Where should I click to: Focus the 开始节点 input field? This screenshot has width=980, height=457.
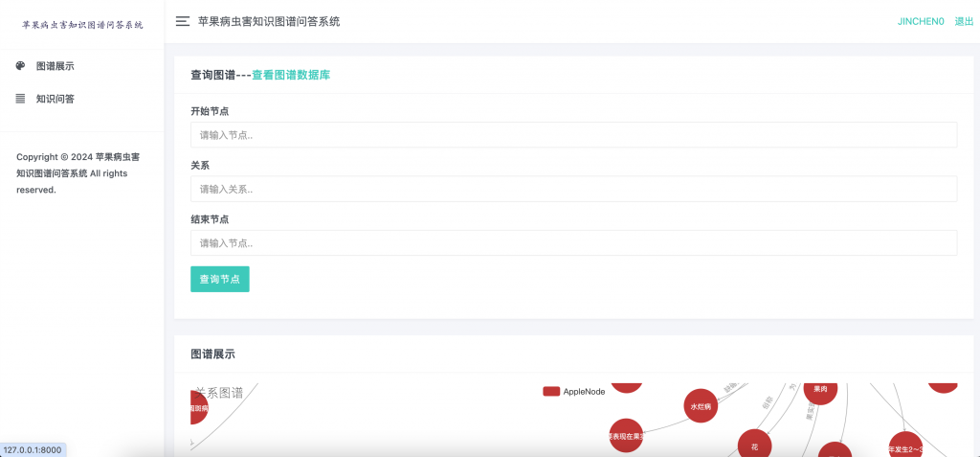(x=574, y=134)
